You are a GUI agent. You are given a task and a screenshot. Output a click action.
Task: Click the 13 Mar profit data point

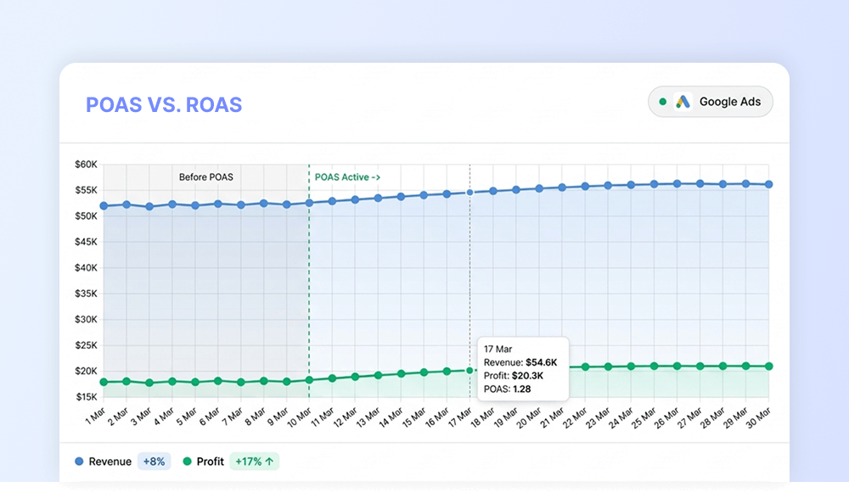(x=378, y=375)
